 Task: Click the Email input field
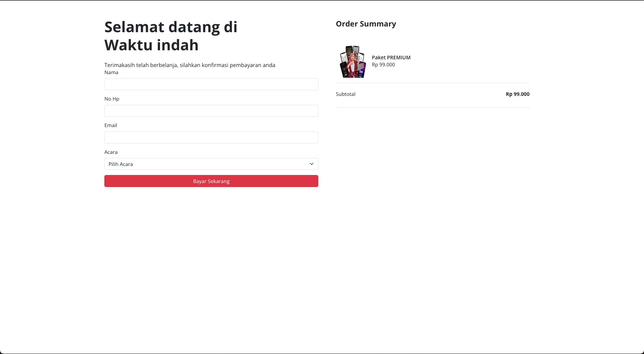(x=211, y=137)
